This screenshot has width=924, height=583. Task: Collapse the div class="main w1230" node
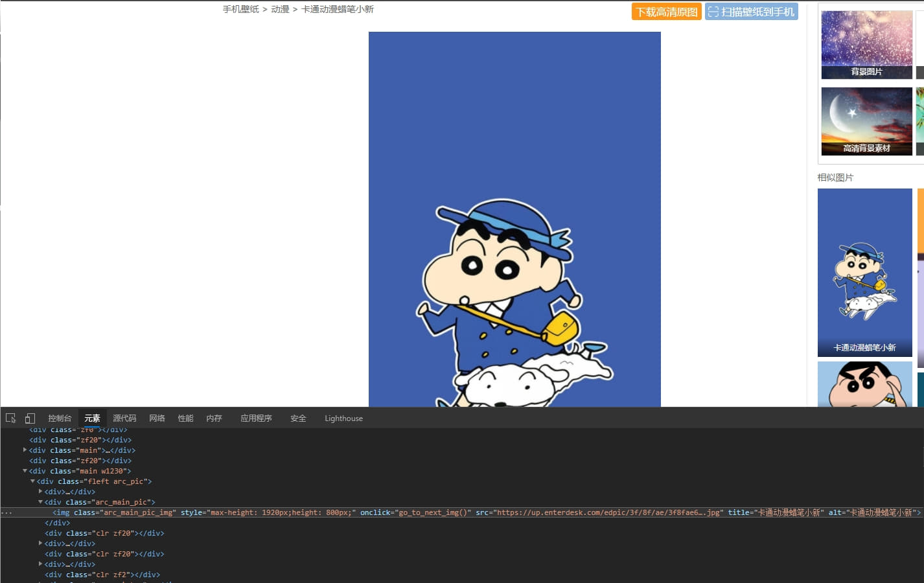[x=25, y=470]
